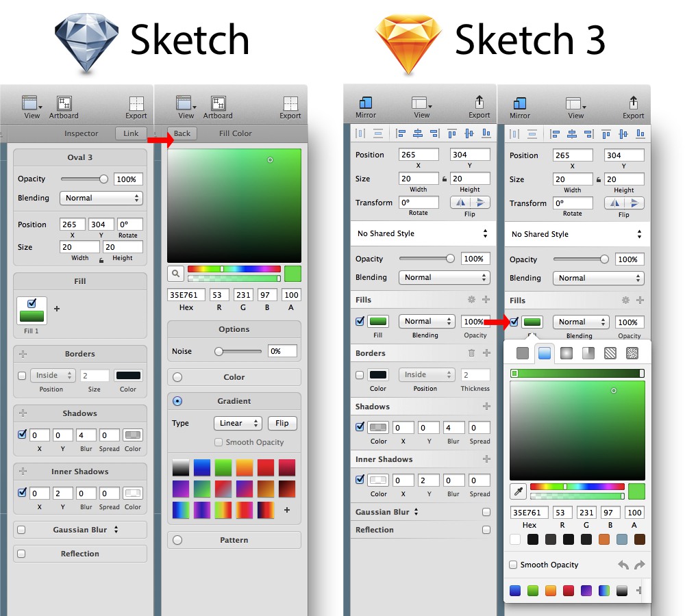Open No Shared Style dropdown in right Sketch 3 panel
This screenshot has height=616, width=685.
click(577, 235)
